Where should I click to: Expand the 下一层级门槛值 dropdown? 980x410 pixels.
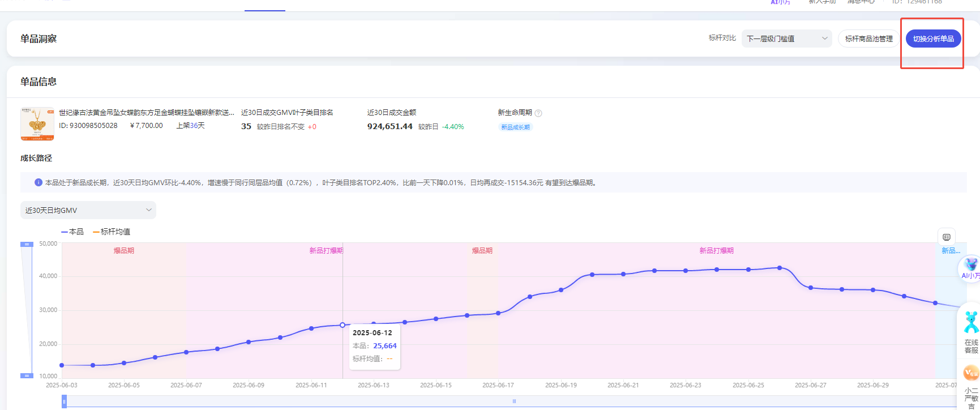786,39
